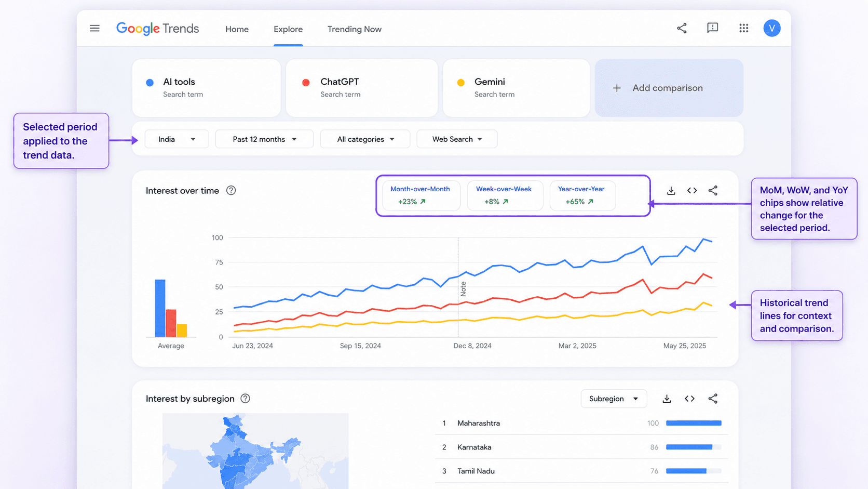
Task: Select the Maharashtra row
Action: (x=581, y=423)
